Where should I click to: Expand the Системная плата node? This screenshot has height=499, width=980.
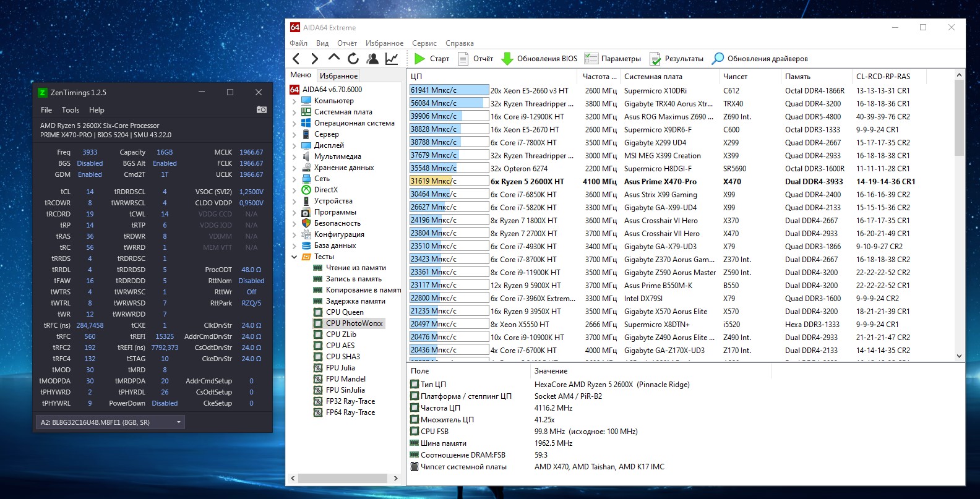tap(294, 112)
